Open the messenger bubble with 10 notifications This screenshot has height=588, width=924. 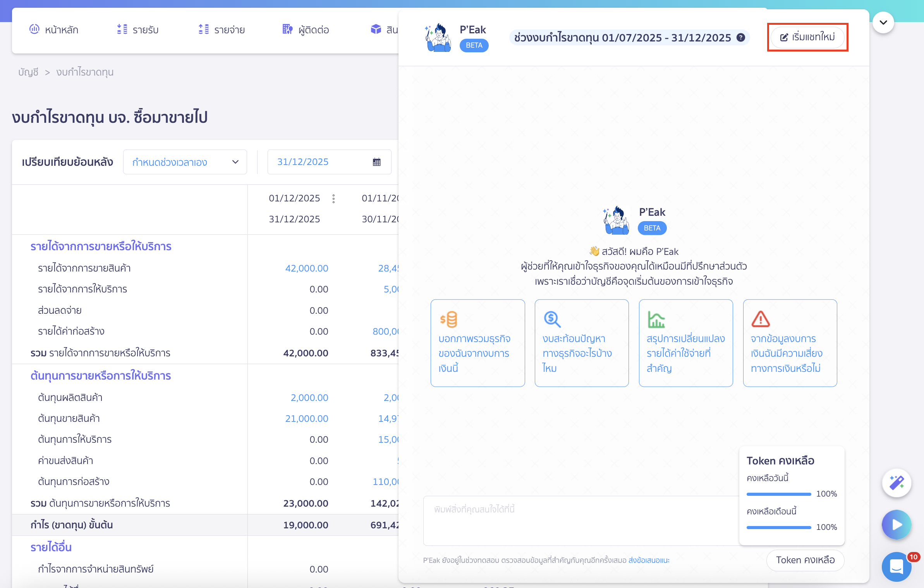(897, 567)
